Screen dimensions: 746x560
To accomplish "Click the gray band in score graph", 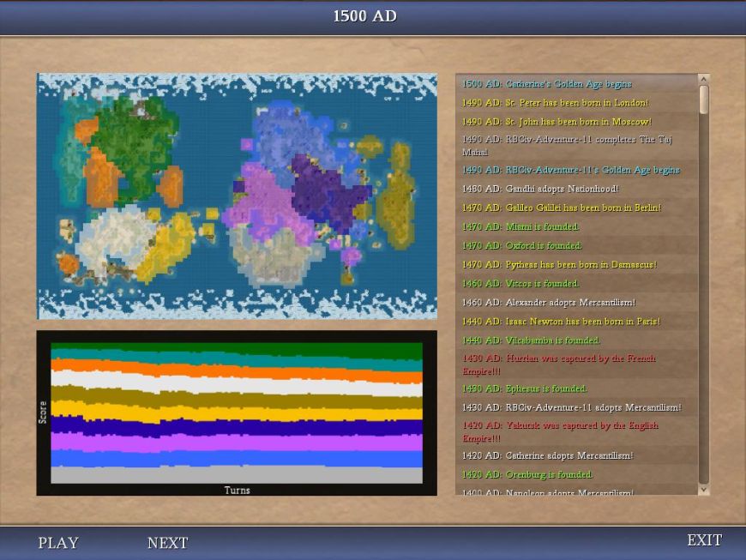I will 237,475.
